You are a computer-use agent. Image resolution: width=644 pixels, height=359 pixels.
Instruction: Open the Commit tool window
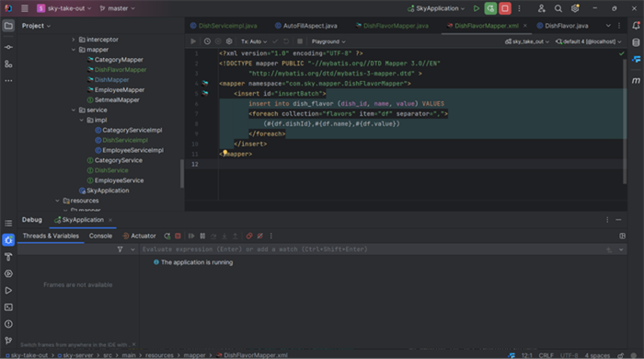[x=8, y=47]
